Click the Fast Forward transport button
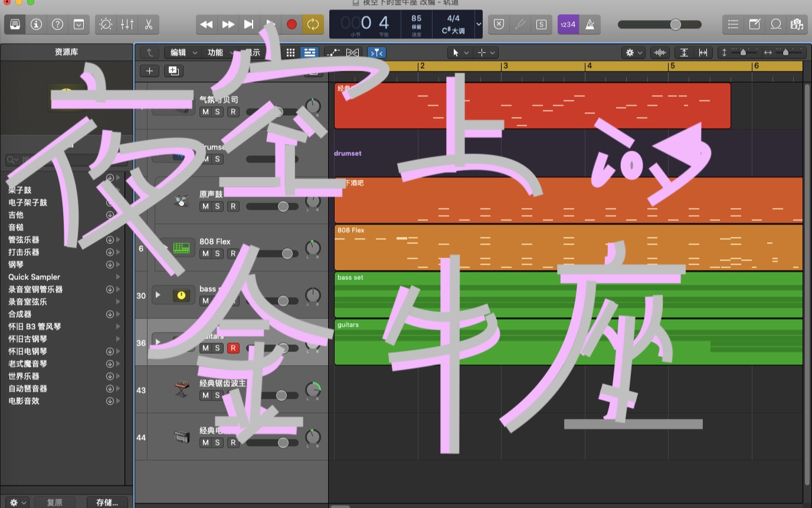Image resolution: width=812 pixels, height=508 pixels. (228, 24)
